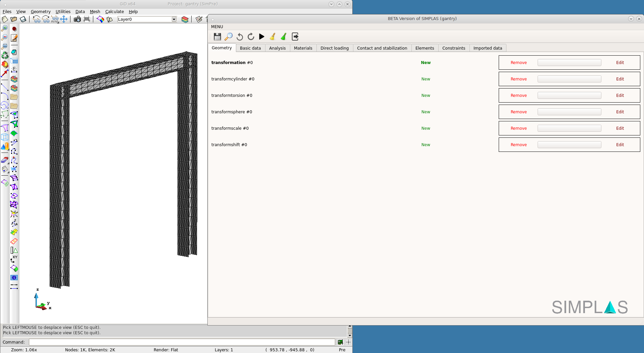Switch to the Materials tab
This screenshot has height=353, width=644.
click(x=303, y=48)
